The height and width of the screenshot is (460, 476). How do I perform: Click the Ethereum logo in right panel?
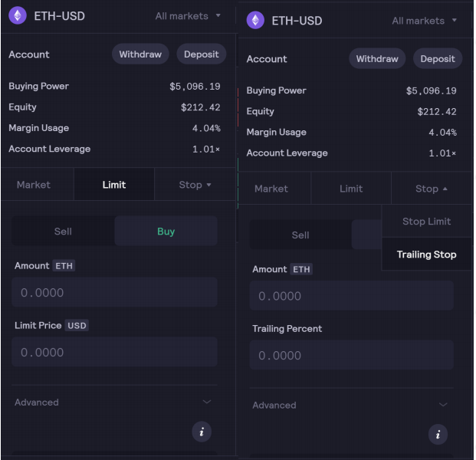coord(255,20)
